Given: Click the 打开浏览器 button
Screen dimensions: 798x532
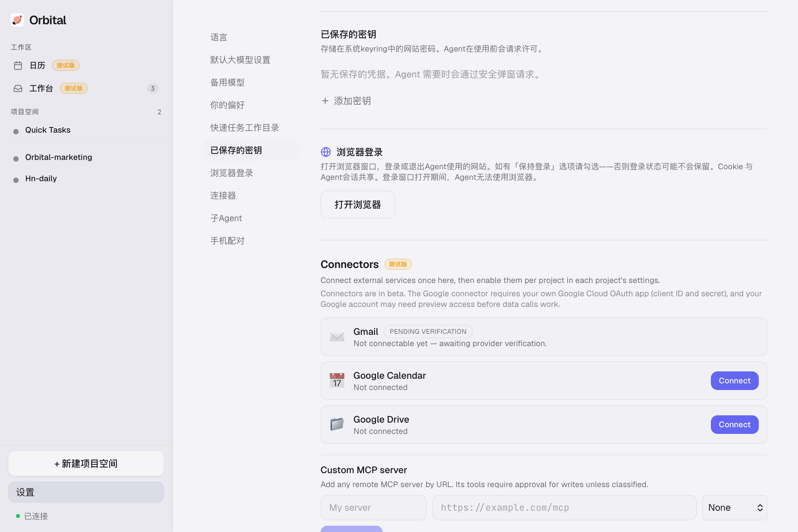Looking at the screenshot, I should click(x=358, y=204).
